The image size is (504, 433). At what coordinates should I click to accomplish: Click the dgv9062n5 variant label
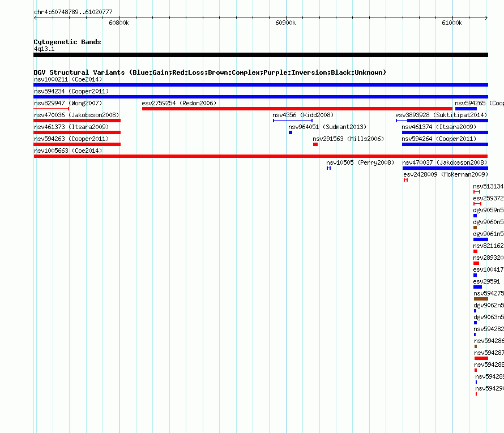(489, 305)
